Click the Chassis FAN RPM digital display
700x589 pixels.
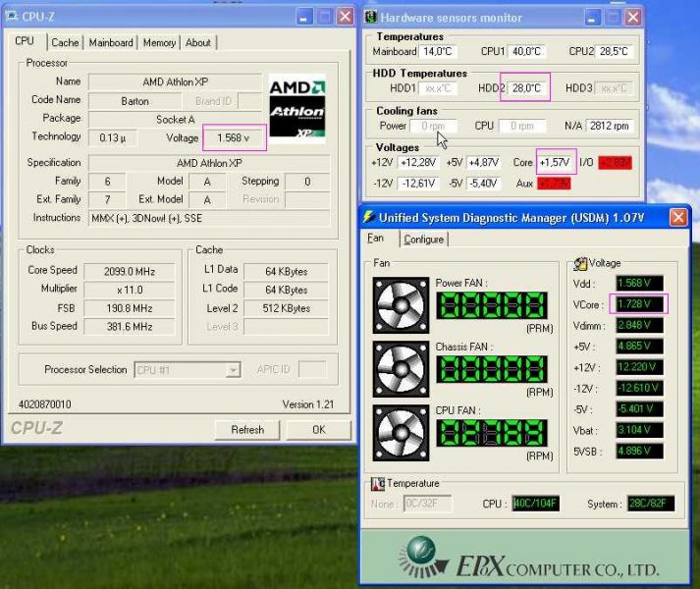pos(492,369)
